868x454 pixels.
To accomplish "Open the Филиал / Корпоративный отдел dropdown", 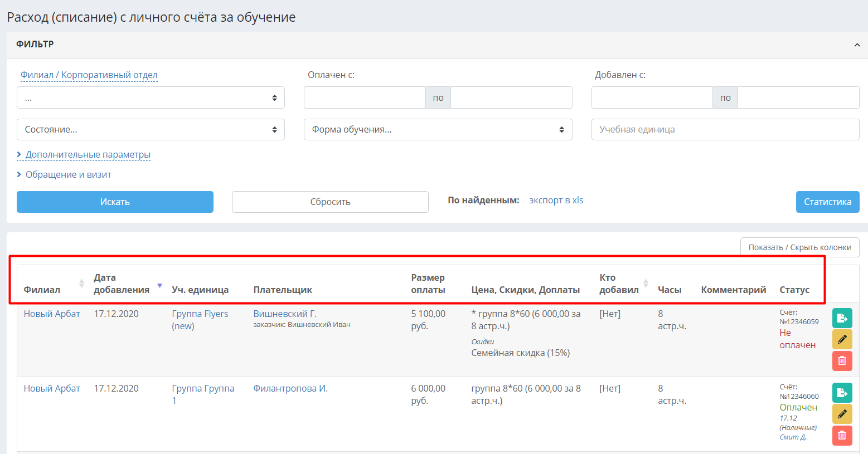I will [x=151, y=97].
